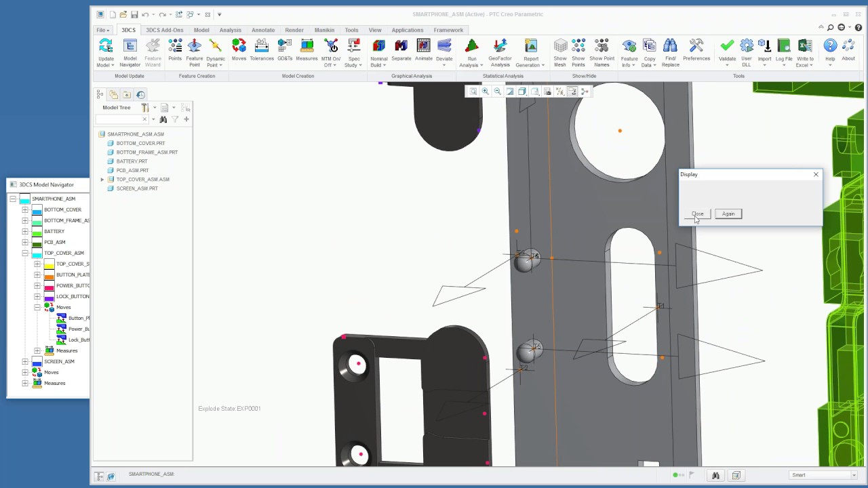Select BOTTOM_COVER.PRT in Model Tree
This screenshot has height=488, width=868.
click(140, 143)
